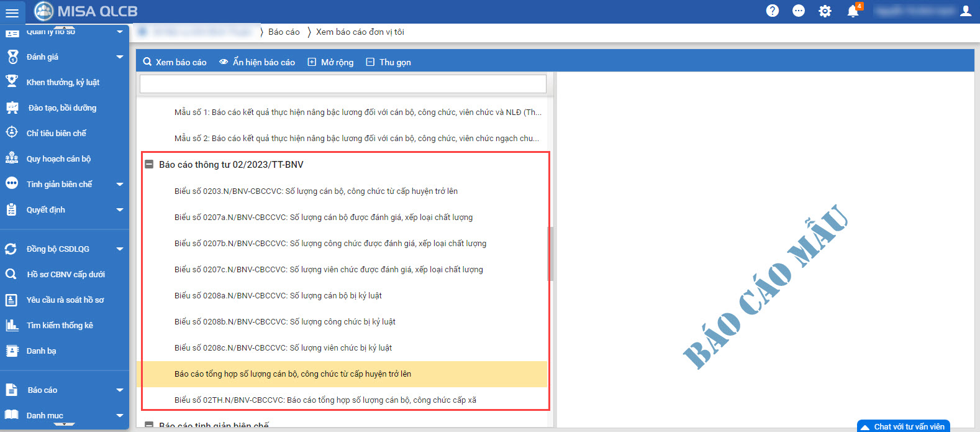
Task: Toggle Ẩn hiện báo cáo visibility
Action: tap(257, 62)
